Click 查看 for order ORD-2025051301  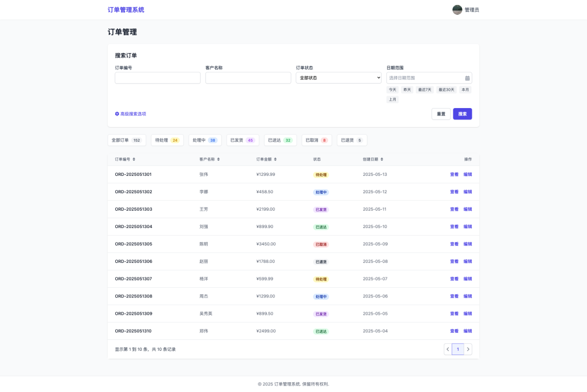point(454,174)
